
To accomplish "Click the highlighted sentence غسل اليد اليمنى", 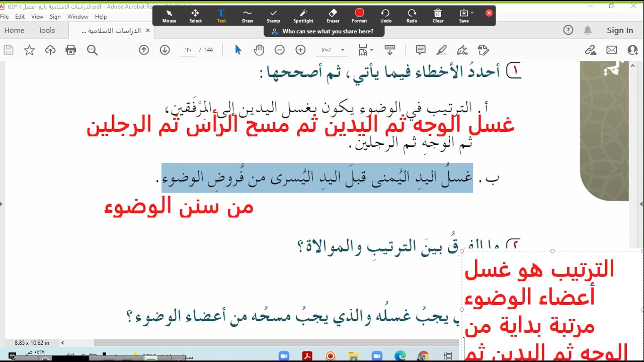I will coord(317,177).
